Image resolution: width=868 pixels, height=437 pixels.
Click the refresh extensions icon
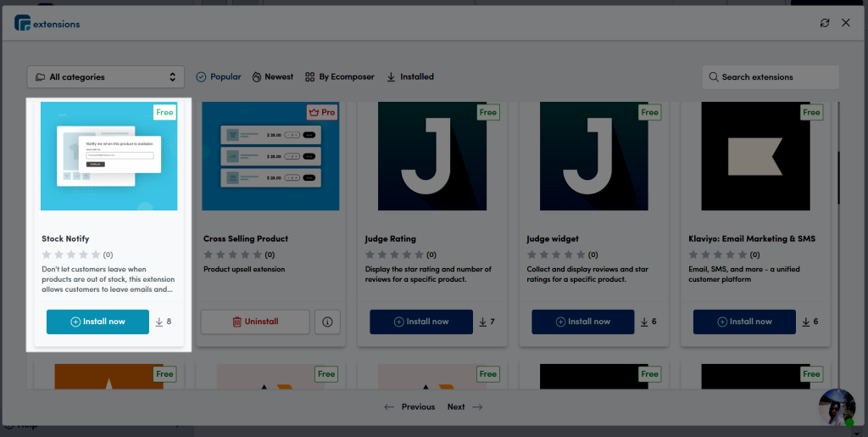point(825,23)
